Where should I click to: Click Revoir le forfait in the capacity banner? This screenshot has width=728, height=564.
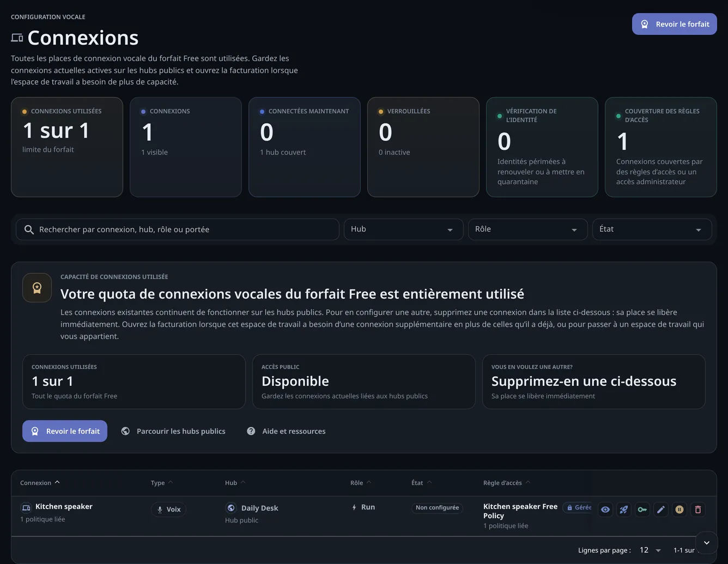[65, 431]
